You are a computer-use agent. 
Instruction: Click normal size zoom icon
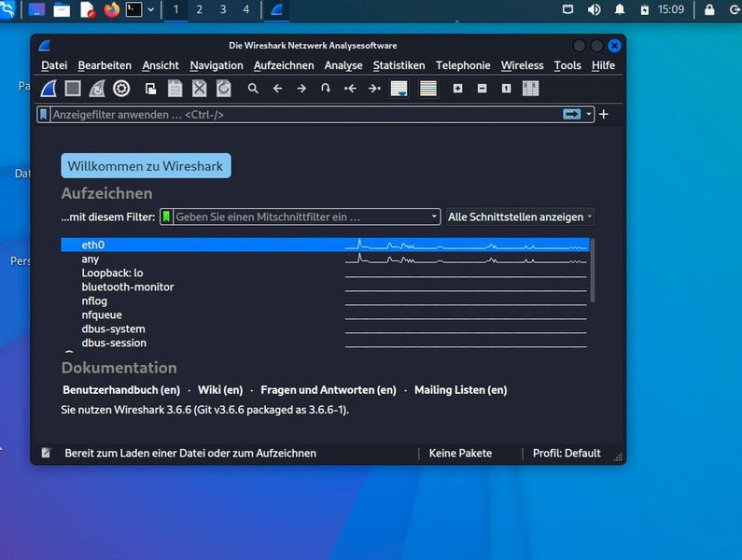pyautogui.click(x=507, y=89)
